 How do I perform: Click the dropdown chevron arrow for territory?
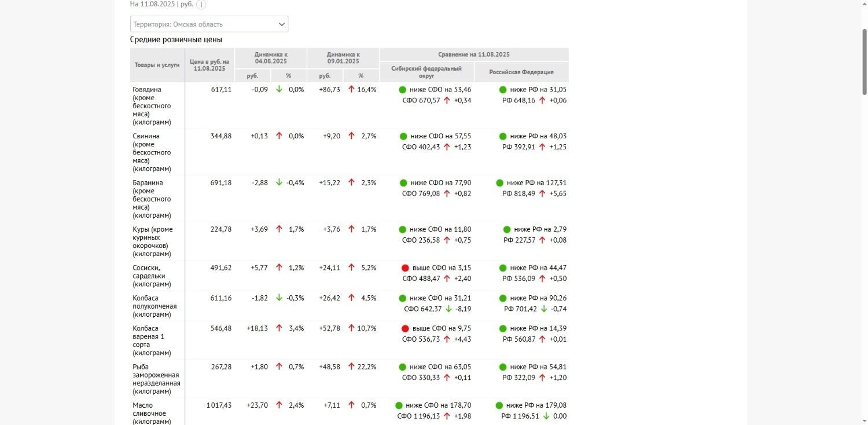pos(282,24)
